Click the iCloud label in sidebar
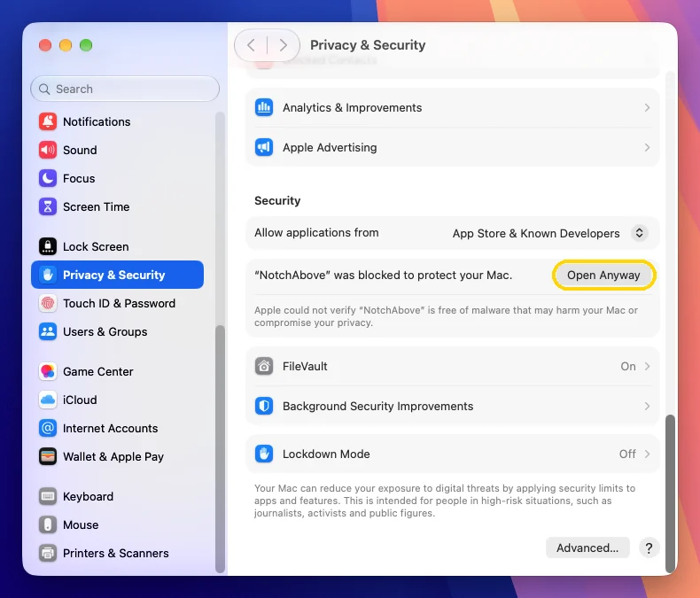This screenshot has height=598, width=700. click(80, 400)
